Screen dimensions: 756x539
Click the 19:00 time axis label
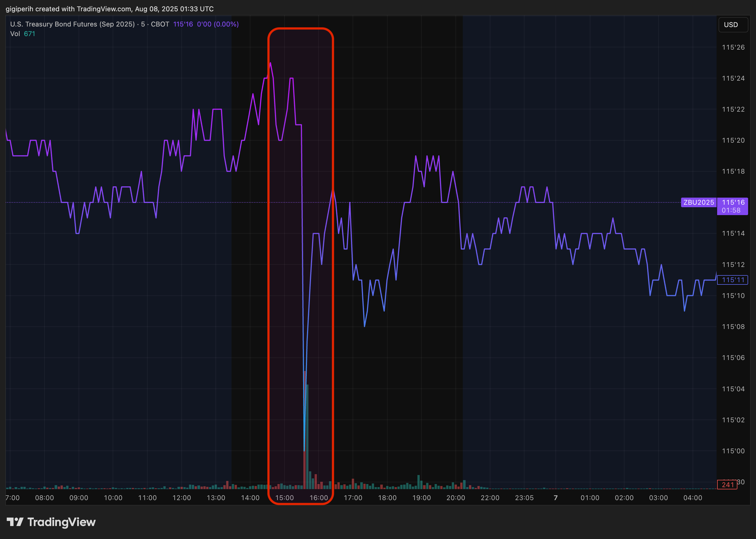pyautogui.click(x=421, y=498)
